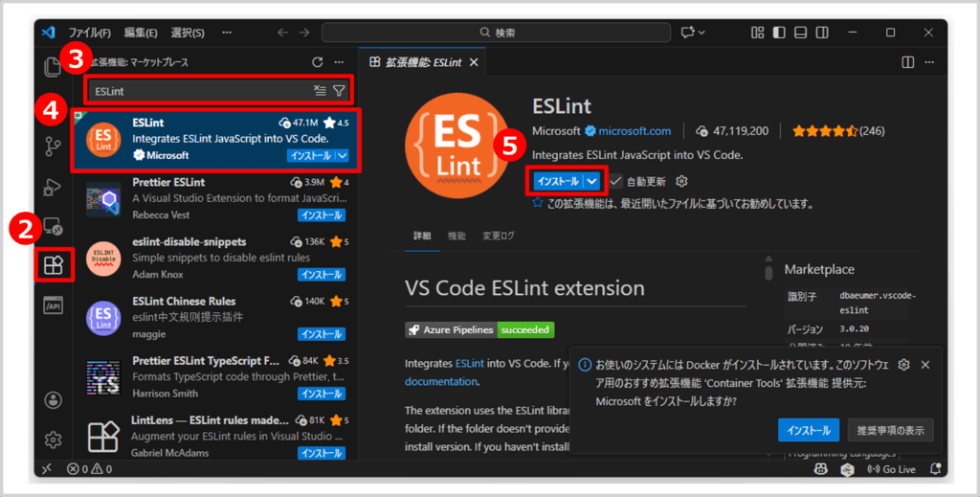Expand the hidden menu bar items
980x497 pixels.
227,33
